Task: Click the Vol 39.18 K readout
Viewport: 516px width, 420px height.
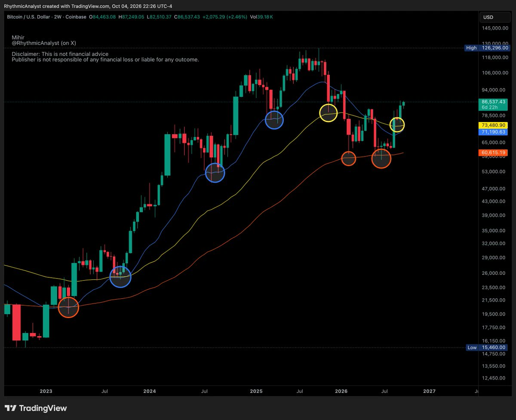Action: 261,17
